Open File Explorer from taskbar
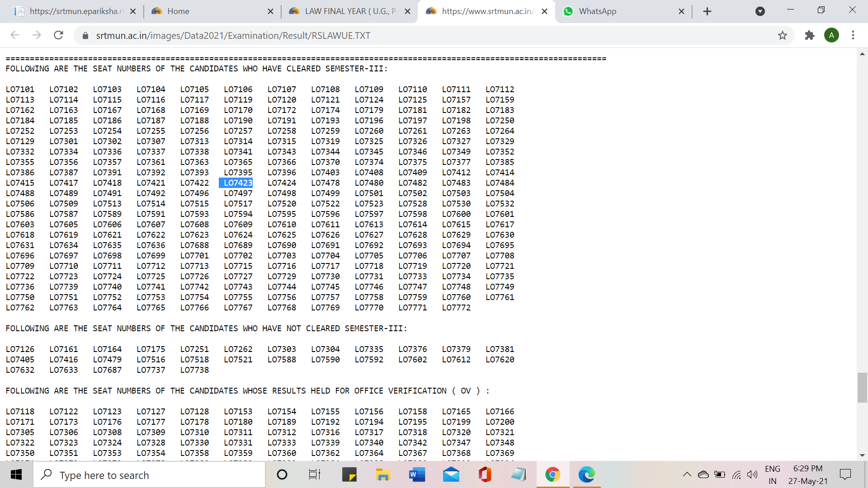This screenshot has height=488, width=868. (383, 475)
